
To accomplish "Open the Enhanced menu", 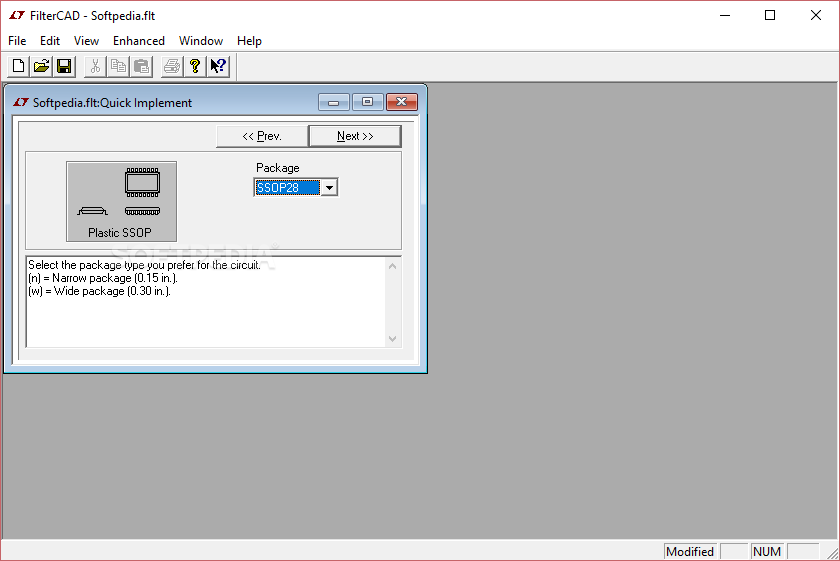I will [139, 41].
